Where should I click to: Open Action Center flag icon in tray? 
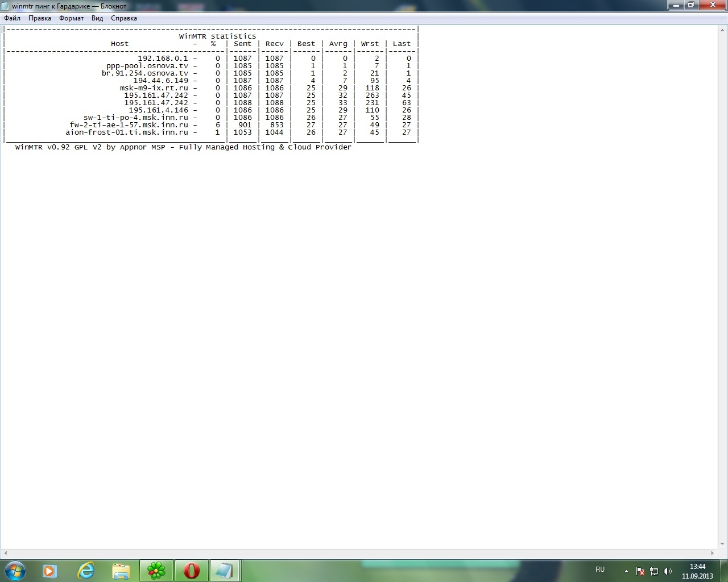click(640, 571)
